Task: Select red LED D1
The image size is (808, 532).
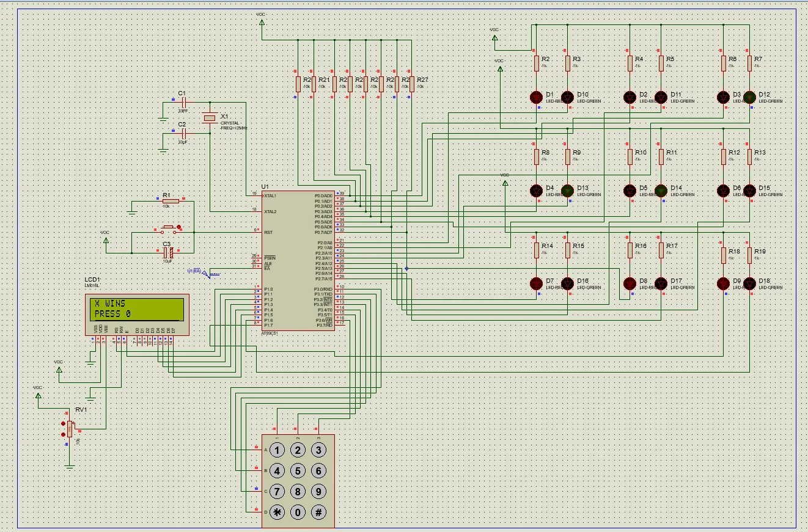Action: 536,97
